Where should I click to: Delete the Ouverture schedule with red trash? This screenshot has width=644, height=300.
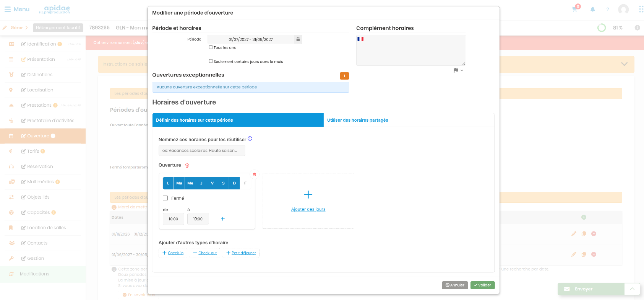click(187, 165)
